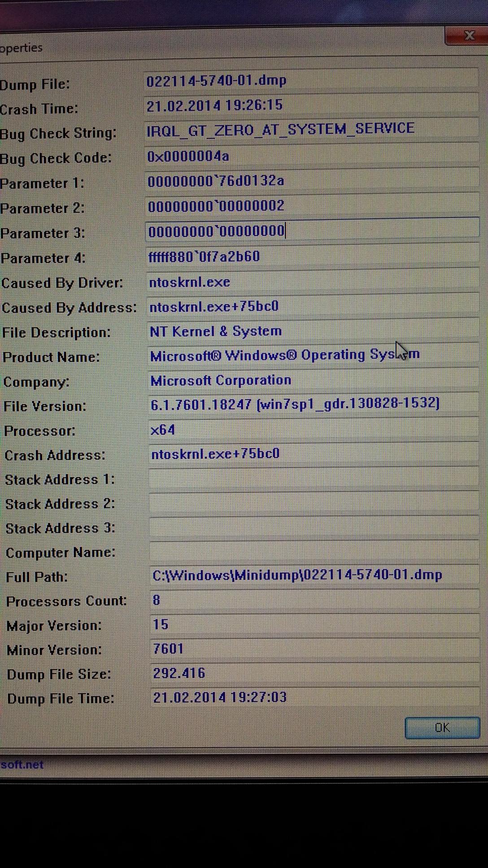Click the 'Product Name:' label
Image resolution: width=488 pixels, height=868 pixels.
pyautogui.click(x=51, y=357)
